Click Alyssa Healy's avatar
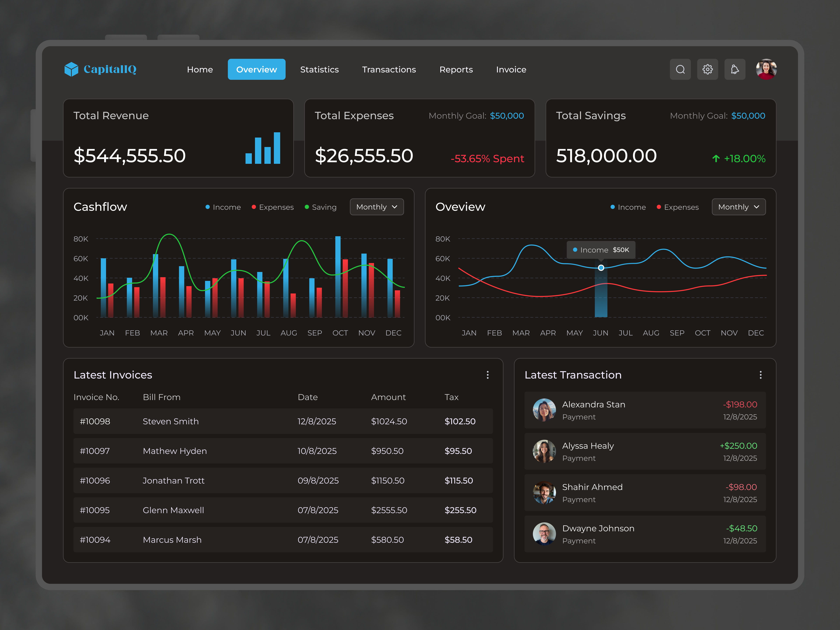 click(x=544, y=451)
